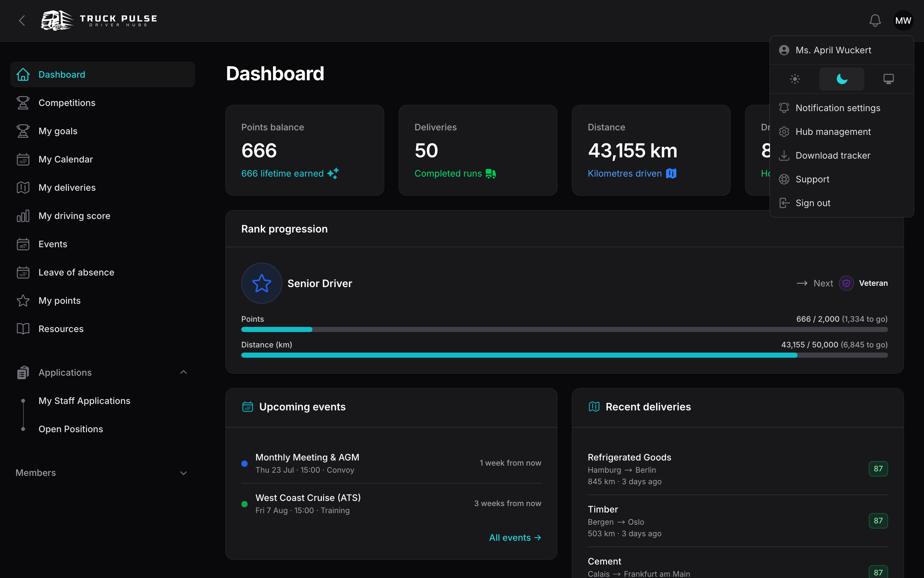Open notifications bell in header
Viewport: 924px width, 578px height.
(x=875, y=21)
